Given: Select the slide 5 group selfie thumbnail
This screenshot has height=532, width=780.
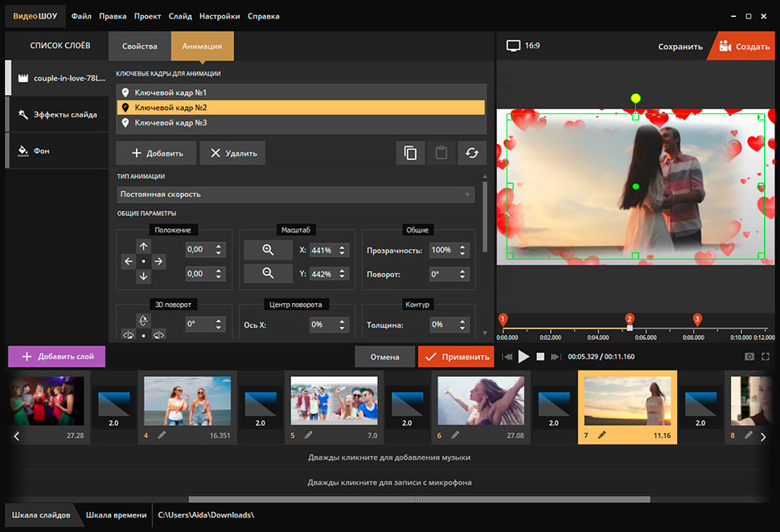Looking at the screenshot, I should (334, 400).
